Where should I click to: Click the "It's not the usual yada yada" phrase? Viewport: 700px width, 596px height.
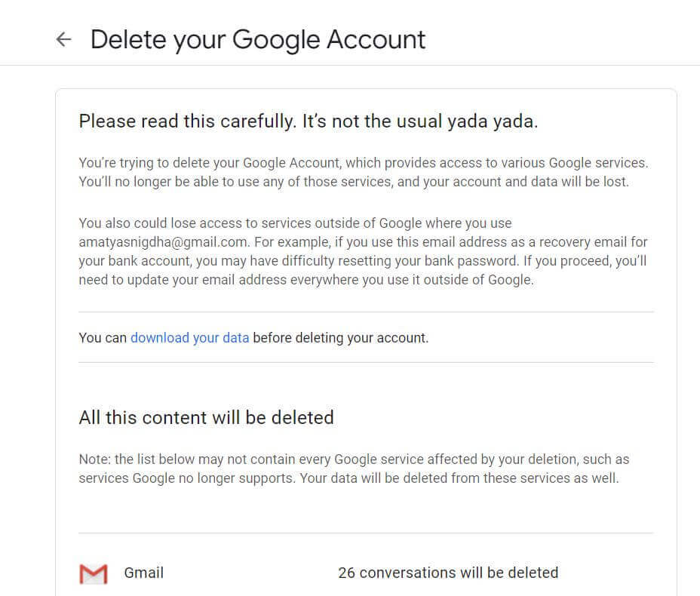click(420, 121)
